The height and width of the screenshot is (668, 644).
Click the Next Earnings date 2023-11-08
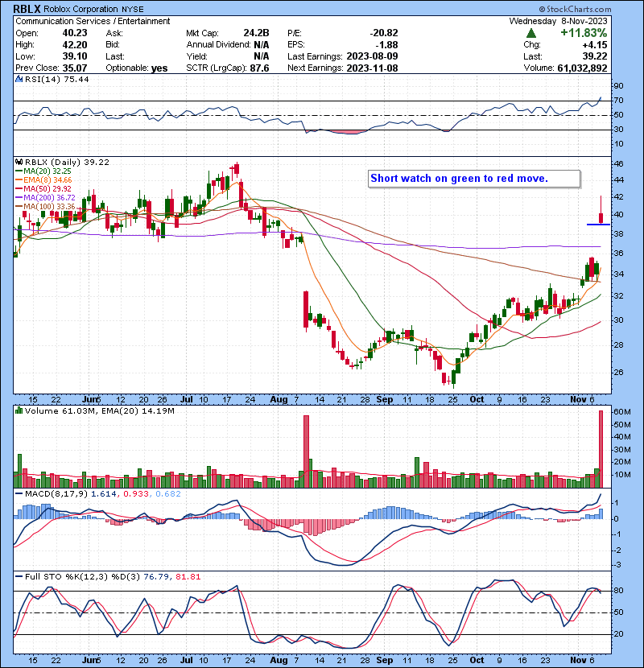[372, 68]
